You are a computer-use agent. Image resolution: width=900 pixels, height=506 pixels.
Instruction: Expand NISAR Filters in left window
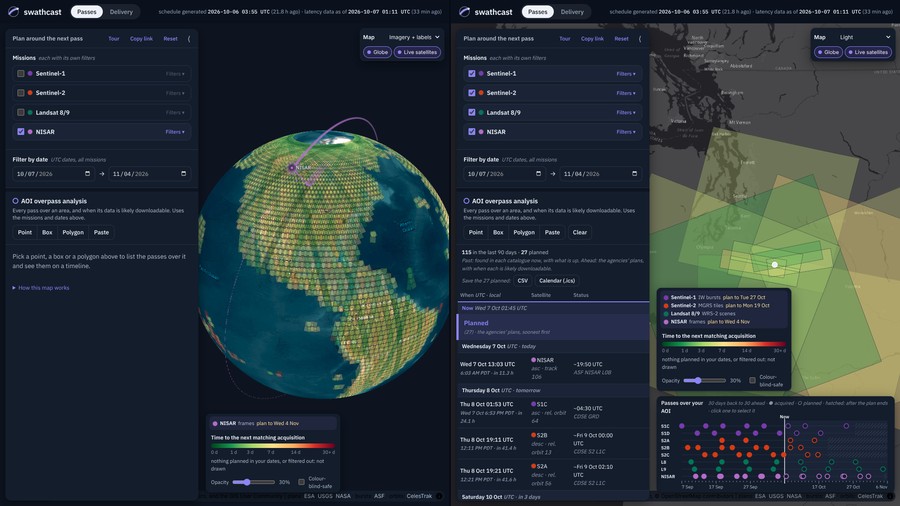click(175, 132)
